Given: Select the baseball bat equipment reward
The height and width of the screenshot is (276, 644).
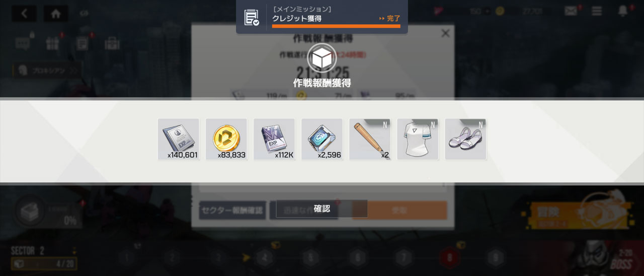Looking at the screenshot, I should [370, 139].
